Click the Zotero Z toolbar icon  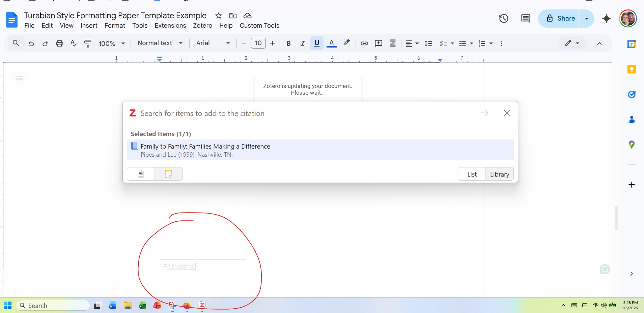393,43
